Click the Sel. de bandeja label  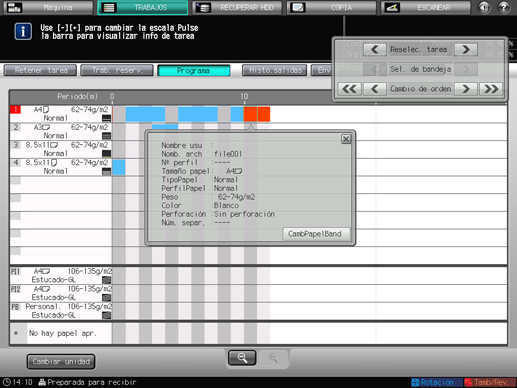[x=420, y=69]
